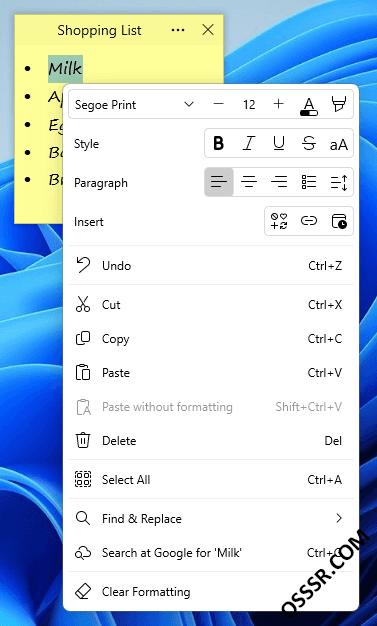Screen dimensions: 377x626
Task: Copy the selected text
Action: point(211,339)
